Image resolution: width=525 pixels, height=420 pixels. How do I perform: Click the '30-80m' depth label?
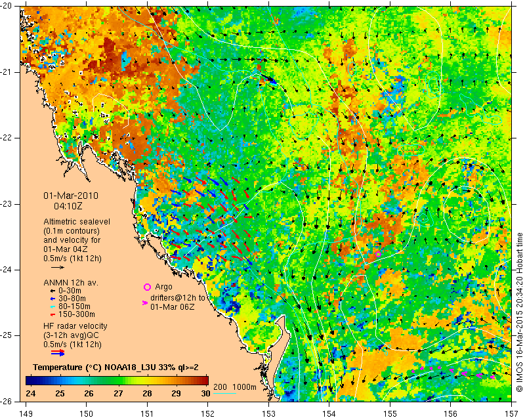(72, 299)
